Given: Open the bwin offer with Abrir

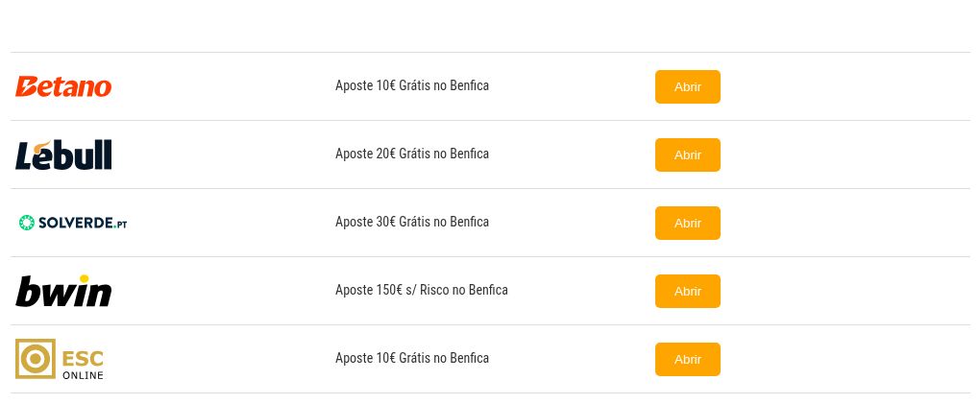Looking at the screenshot, I should [687, 291].
